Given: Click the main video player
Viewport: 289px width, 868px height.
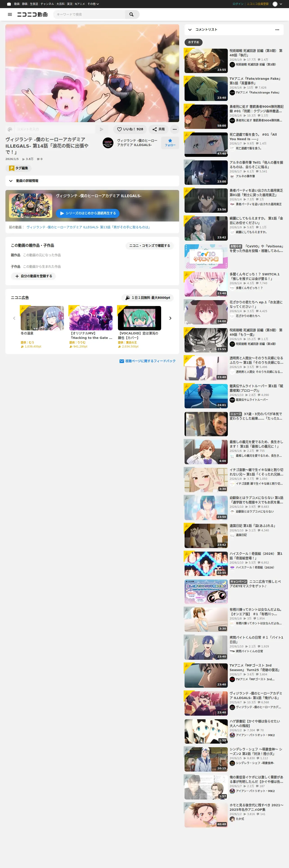Looking at the screenshot, I should coord(92,73).
